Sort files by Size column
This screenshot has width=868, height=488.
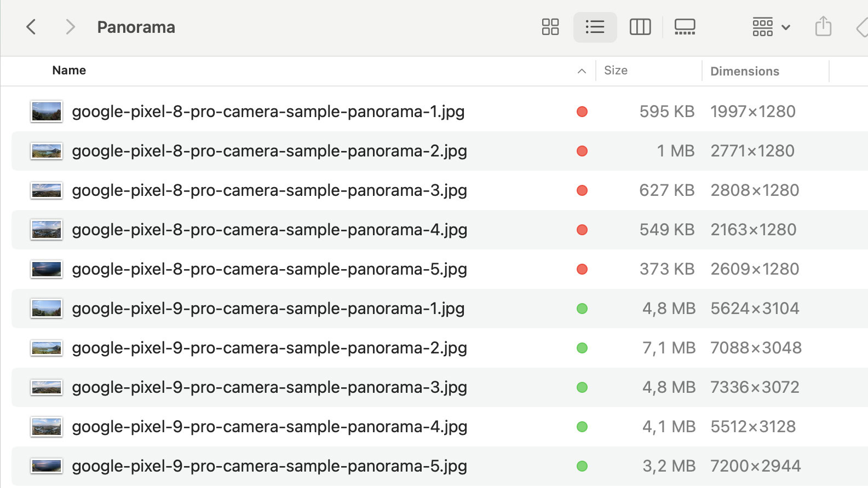616,71
